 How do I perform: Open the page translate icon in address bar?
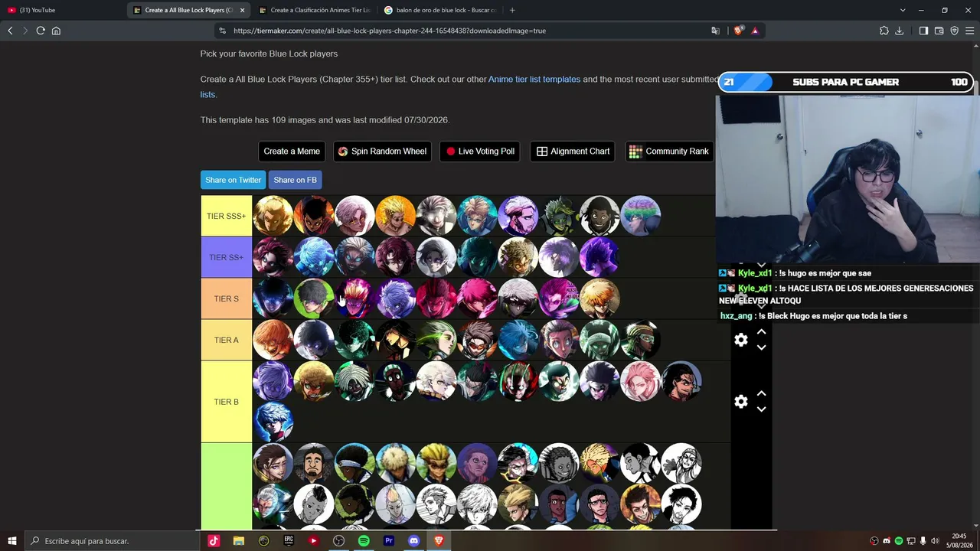point(715,31)
